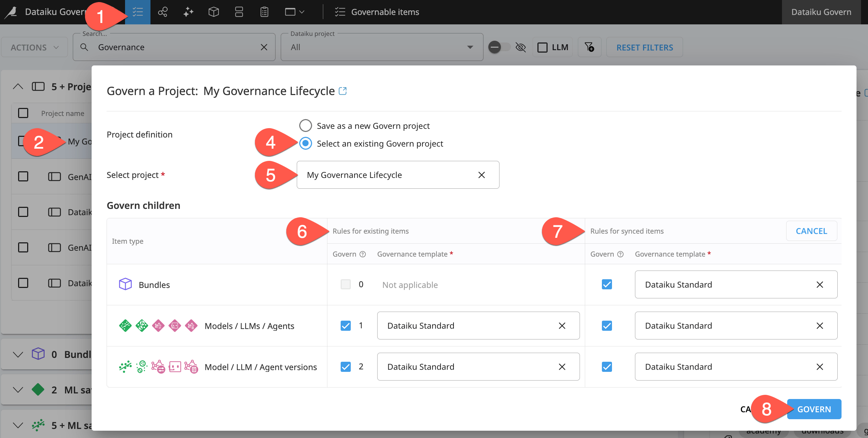The width and height of the screenshot is (868, 438).
Task: Select an existing Govern project option
Action: pos(305,143)
